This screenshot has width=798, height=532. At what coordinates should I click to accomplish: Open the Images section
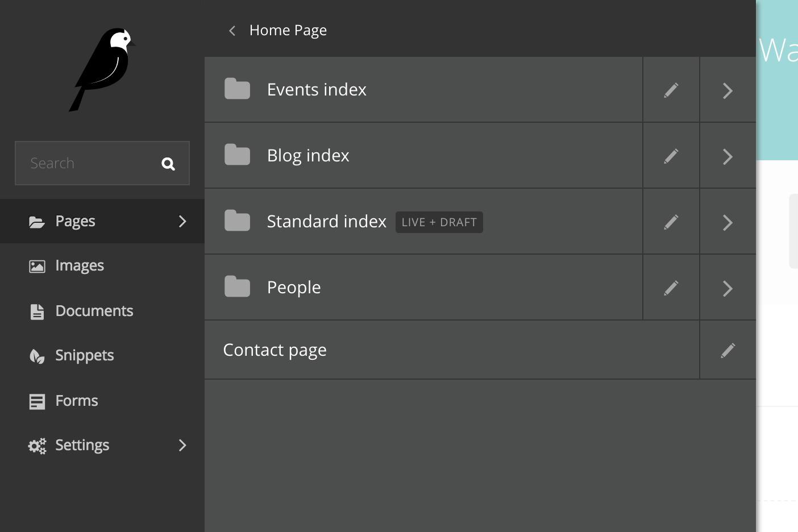(x=80, y=265)
